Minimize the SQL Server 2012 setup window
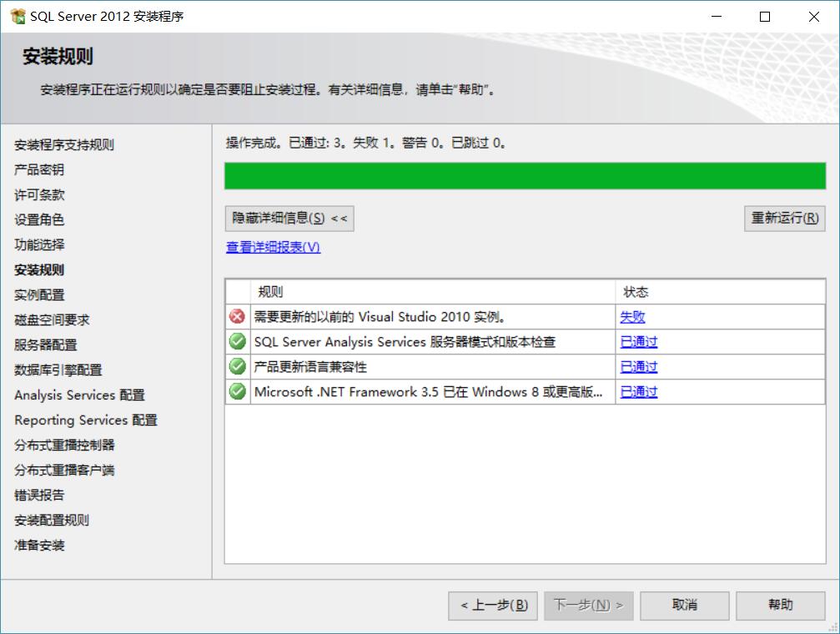The image size is (840, 634). [x=717, y=17]
